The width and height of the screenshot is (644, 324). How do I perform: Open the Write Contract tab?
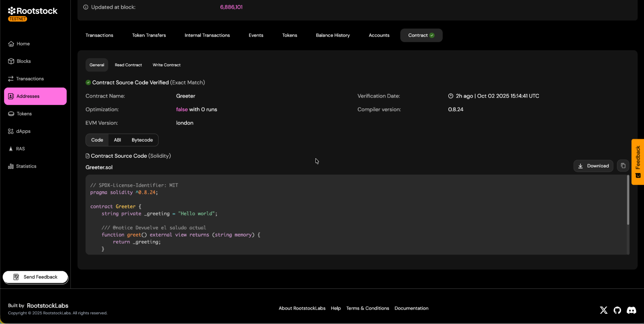[x=166, y=65]
